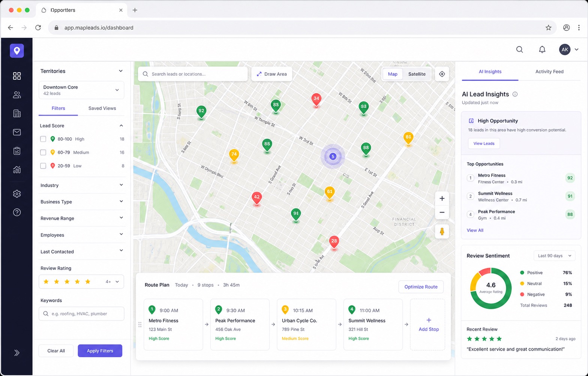588x376 pixels.
Task: Open the Downtown Core territory dropdown
Action: coord(81,90)
